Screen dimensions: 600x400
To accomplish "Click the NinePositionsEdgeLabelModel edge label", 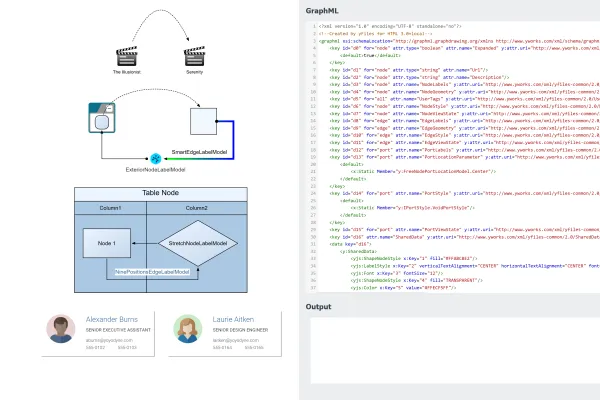I will tap(152, 272).
